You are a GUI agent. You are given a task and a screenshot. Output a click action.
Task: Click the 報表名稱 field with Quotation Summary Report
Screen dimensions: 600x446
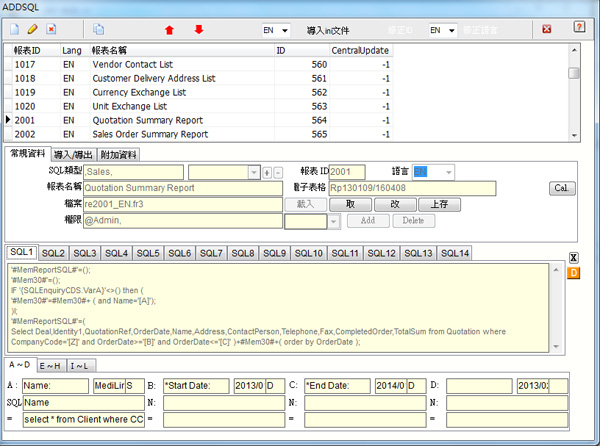(x=183, y=188)
